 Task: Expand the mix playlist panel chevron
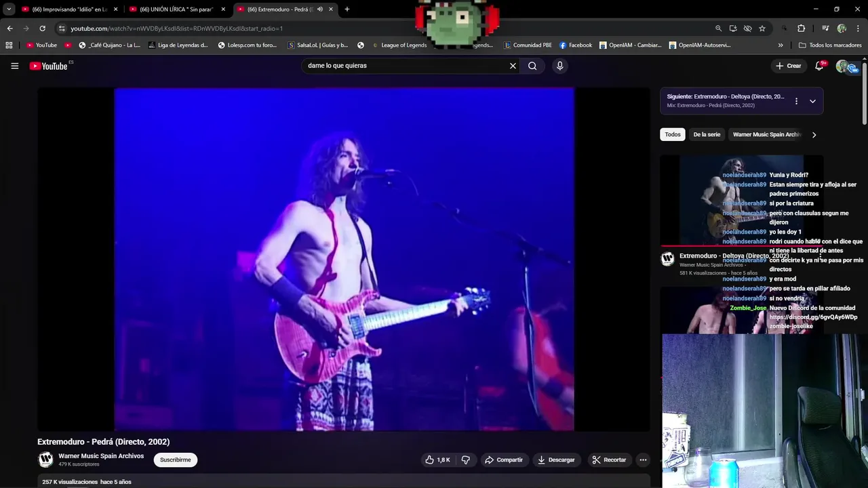tap(812, 101)
